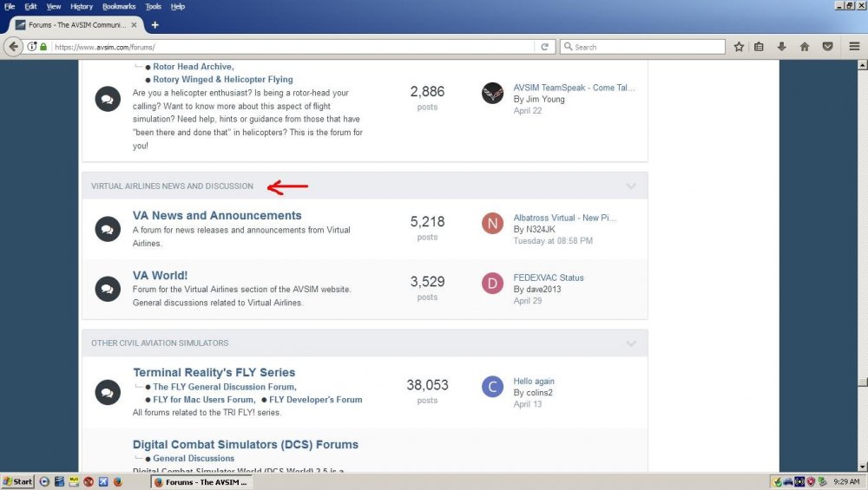Viewport: 868px width, 490px height.
Task: Open the Pocket icon in toolbar
Action: (x=827, y=47)
